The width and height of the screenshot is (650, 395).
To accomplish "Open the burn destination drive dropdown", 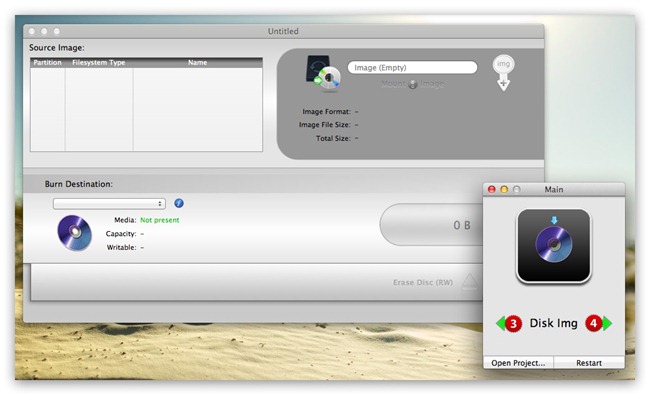I will 109,204.
